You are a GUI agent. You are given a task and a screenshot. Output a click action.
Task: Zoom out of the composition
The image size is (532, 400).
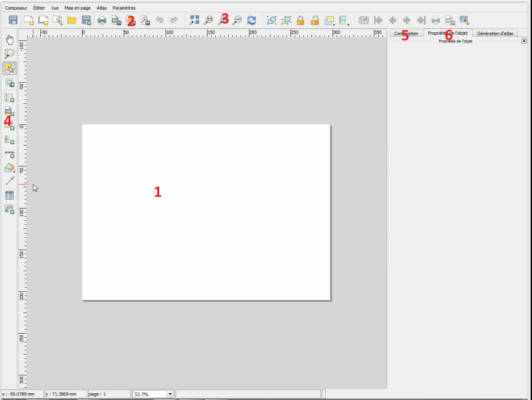[237, 21]
